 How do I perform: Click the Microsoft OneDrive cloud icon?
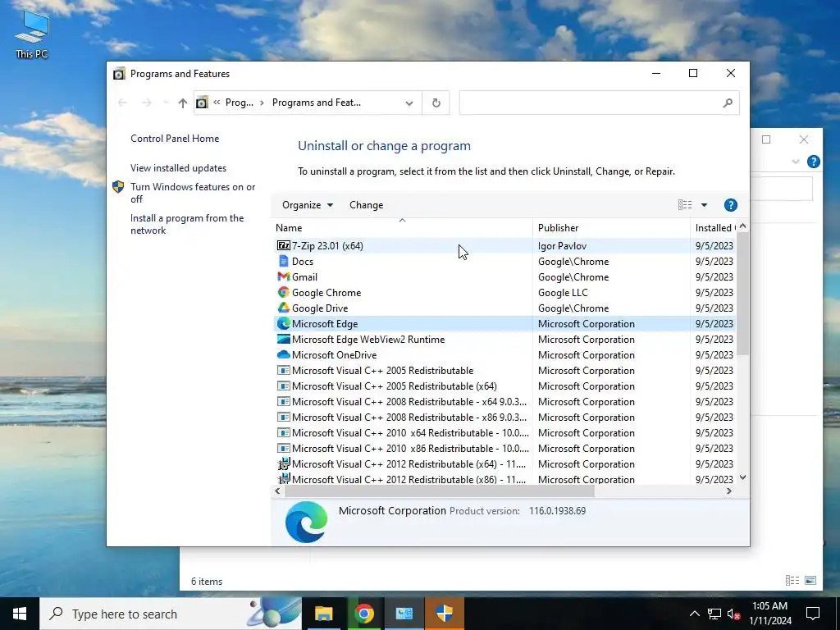click(283, 354)
